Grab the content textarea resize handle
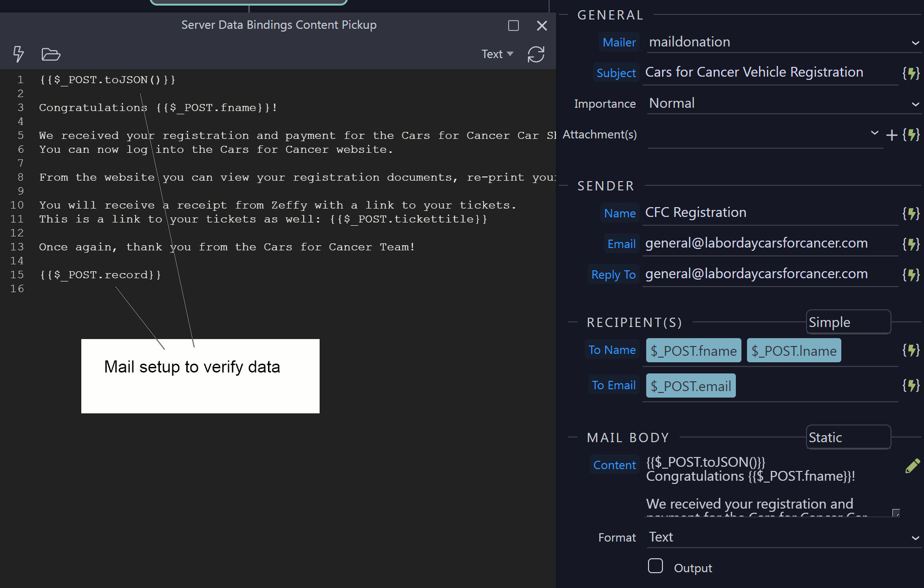 point(896,513)
